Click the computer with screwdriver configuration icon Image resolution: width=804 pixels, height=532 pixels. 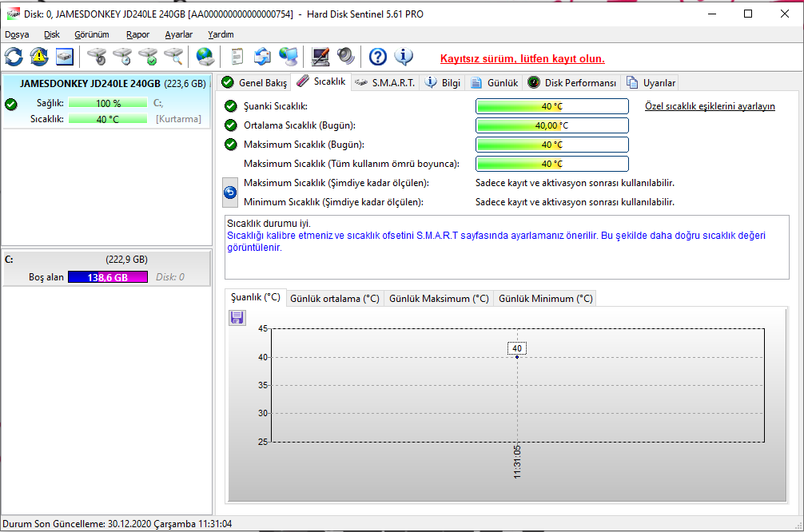(320, 57)
